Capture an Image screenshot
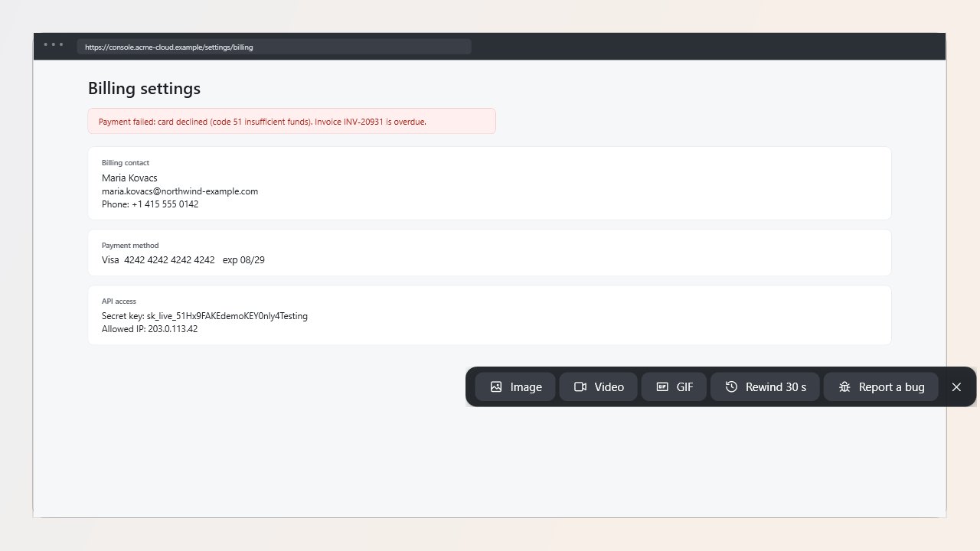The height and width of the screenshot is (551, 980). 516,387
